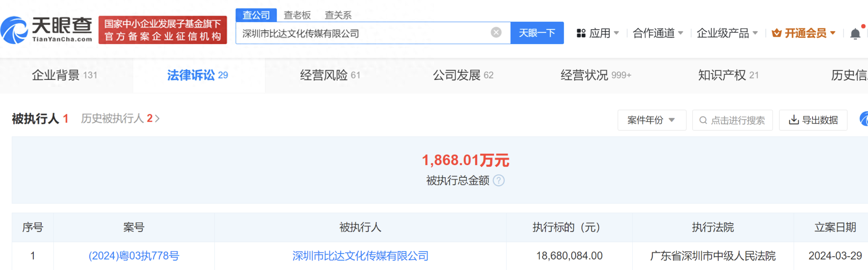Expand the 历史被执行人 2 arrow
Image resolution: width=868 pixels, height=270 pixels.
coord(157,119)
